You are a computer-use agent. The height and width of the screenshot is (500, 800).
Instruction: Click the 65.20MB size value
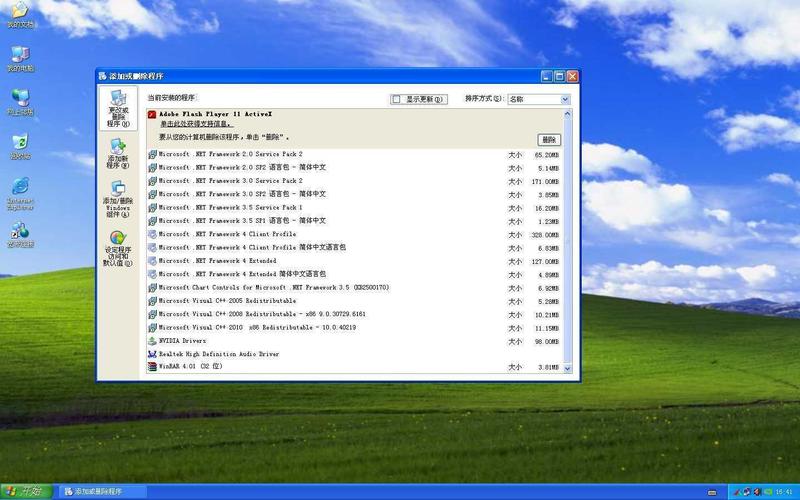[546, 155]
